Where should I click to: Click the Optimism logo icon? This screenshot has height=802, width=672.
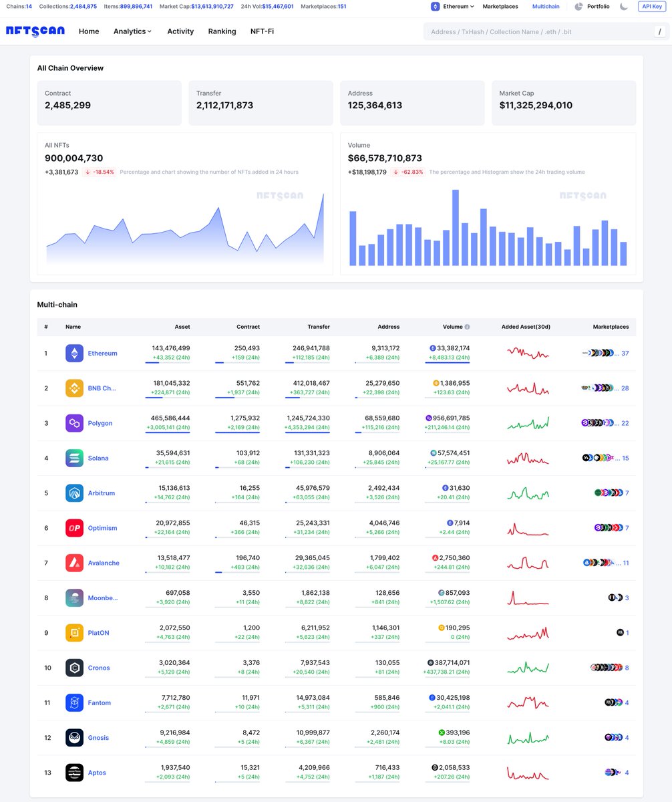pyautogui.click(x=74, y=528)
